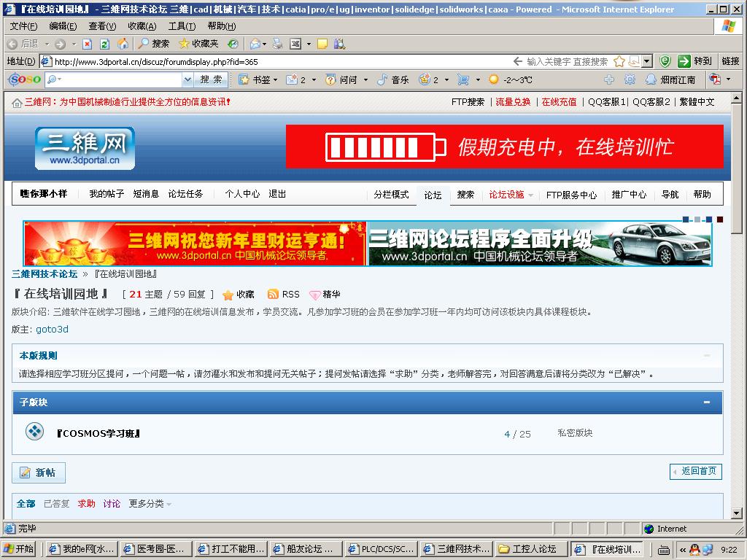Click the yellow note discuss icon
The height and width of the screenshot is (560, 747).
322,44
